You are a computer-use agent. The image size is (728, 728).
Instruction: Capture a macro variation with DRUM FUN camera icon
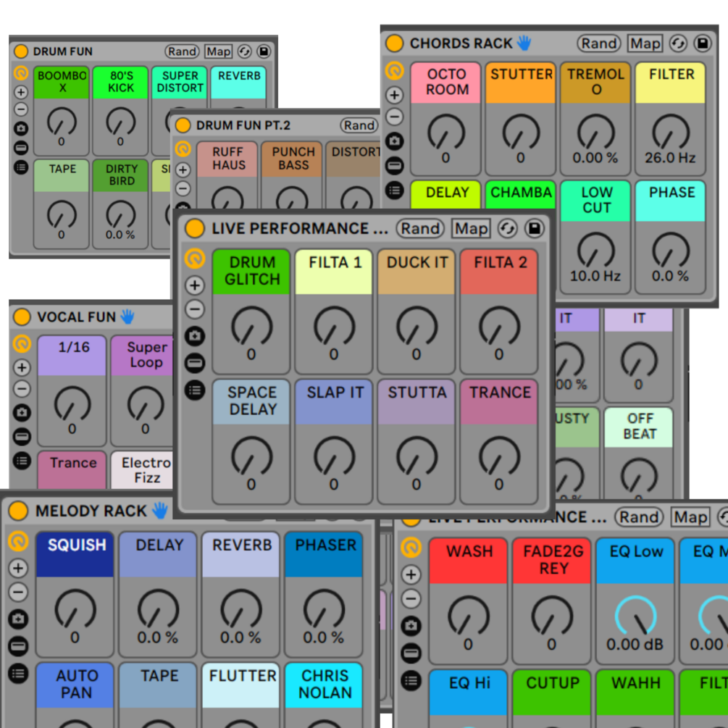click(21, 128)
